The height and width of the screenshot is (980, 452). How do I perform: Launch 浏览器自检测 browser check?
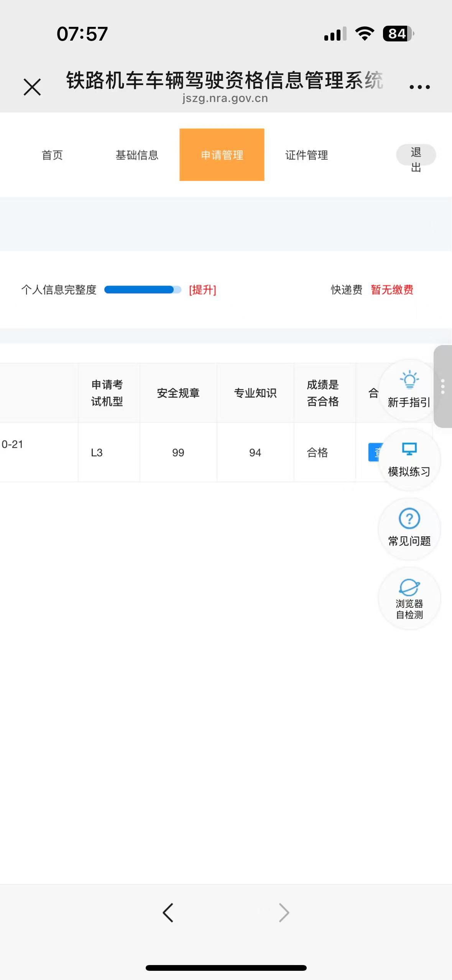[x=409, y=598]
